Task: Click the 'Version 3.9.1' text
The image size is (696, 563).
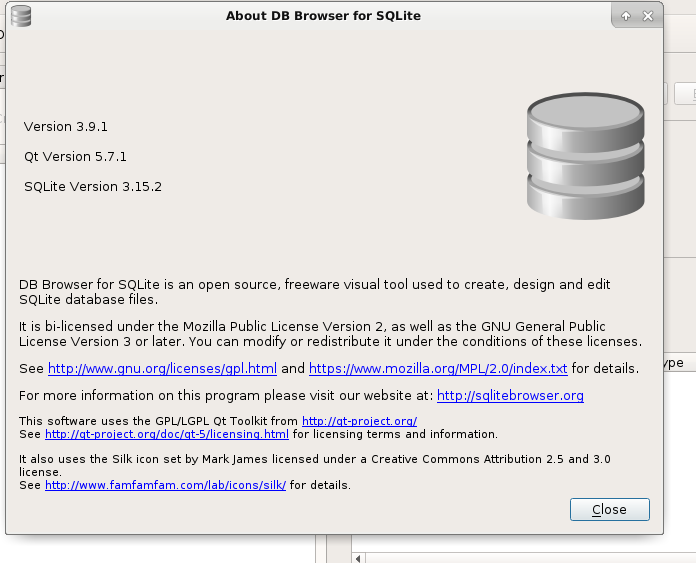Action: pos(66,127)
